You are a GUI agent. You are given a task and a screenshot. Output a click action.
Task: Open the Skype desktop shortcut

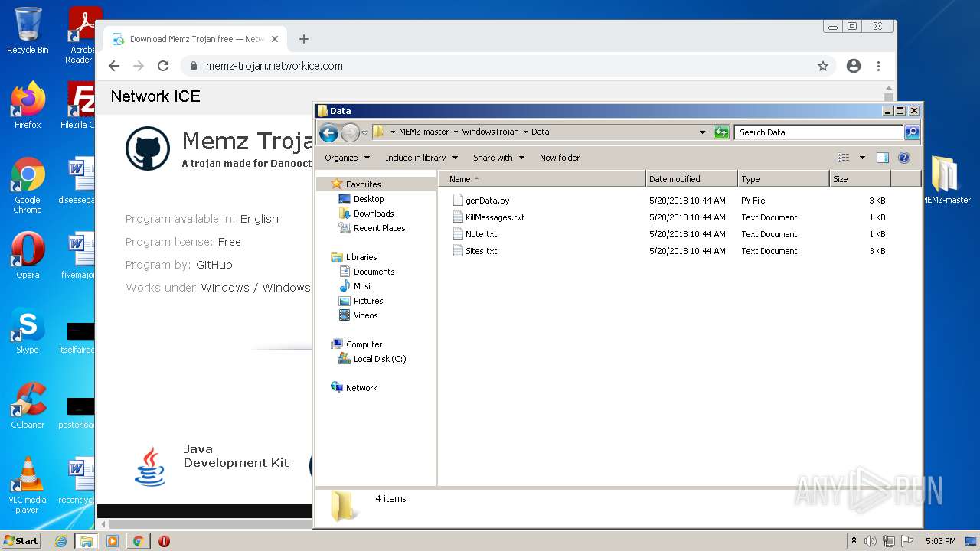[x=28, y=330]
